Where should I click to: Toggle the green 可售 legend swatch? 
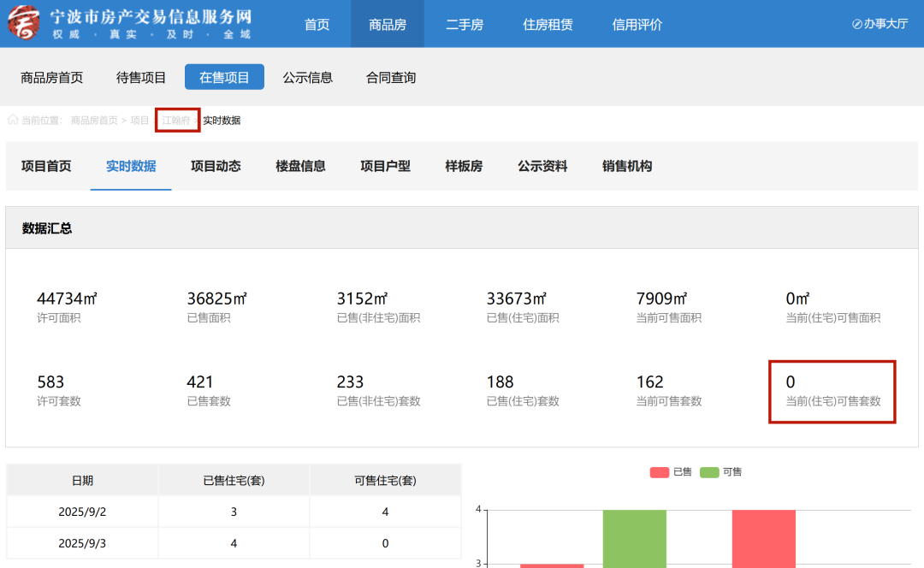pos(709,472)
